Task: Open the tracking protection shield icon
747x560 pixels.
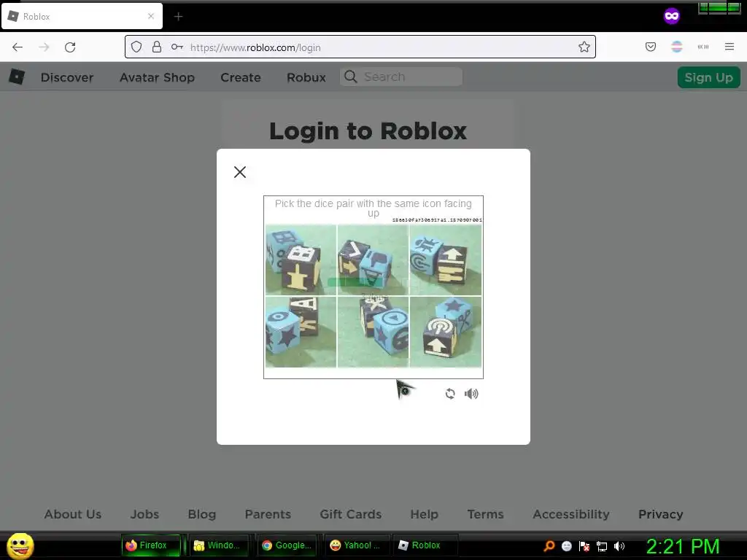Action: [x=136, y=47]
